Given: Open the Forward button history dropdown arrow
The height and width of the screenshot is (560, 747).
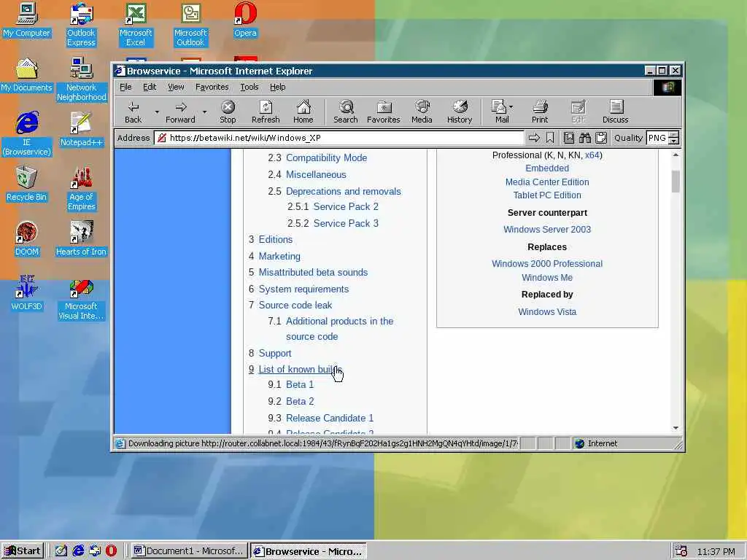Looking at the screenshot, I should coord(205,112).
